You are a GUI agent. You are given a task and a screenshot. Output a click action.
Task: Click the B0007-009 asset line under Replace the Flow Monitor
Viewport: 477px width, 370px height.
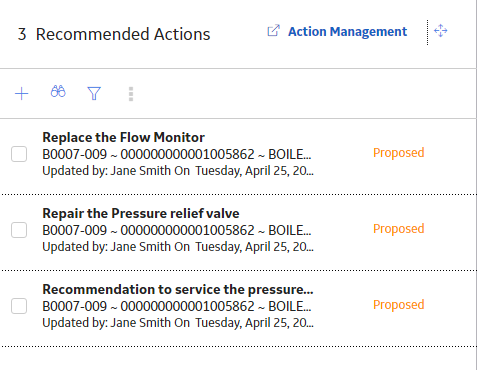(x=177, y=154)
